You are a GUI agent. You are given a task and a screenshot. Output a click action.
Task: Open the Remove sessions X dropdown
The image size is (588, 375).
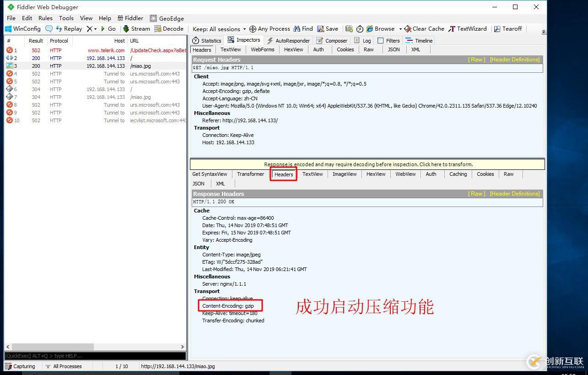click(92, 29)
